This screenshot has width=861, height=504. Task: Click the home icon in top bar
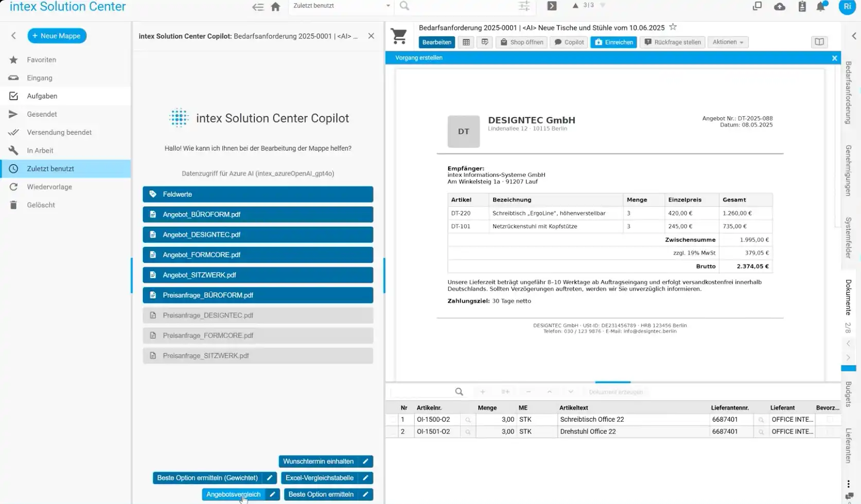pos(275,7)
